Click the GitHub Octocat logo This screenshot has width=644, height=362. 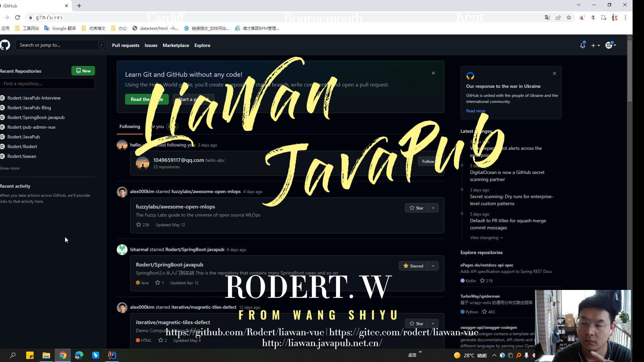(x=5, y=45)
